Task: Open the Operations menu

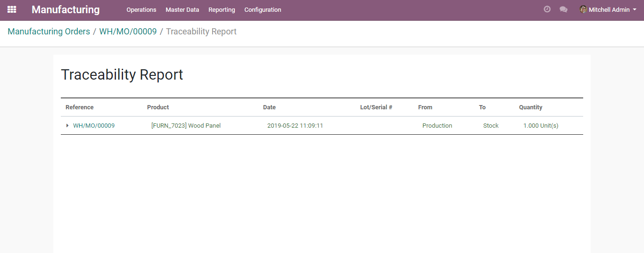Action: (141, 9)
